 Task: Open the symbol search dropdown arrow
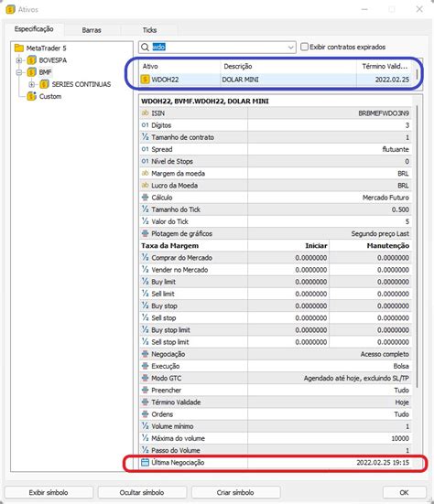(290, 48)
